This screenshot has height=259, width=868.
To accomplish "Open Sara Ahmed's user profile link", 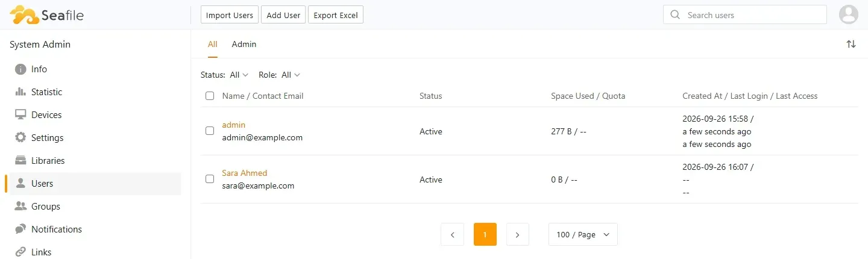I will (x=245, y=173).
